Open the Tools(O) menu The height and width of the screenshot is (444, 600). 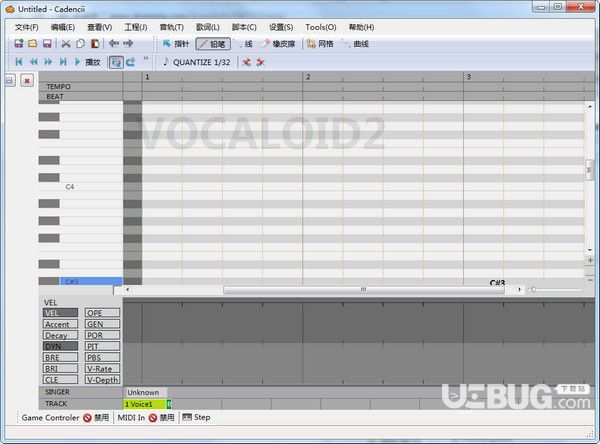tap(321, 27)
